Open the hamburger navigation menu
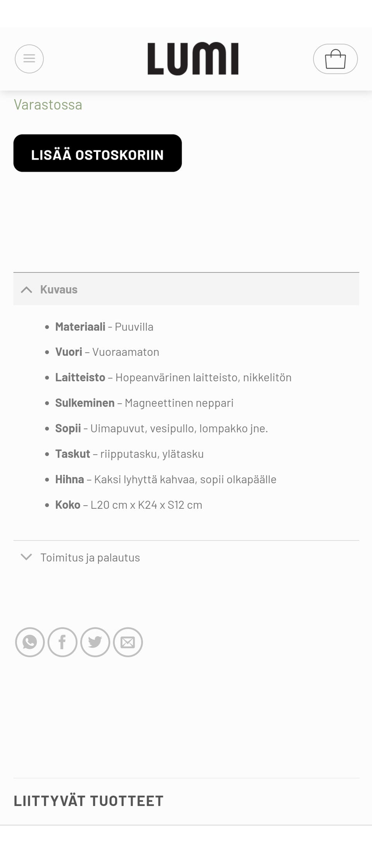The height and width of the screenshot is (868, 372). (x=29, y=59)
